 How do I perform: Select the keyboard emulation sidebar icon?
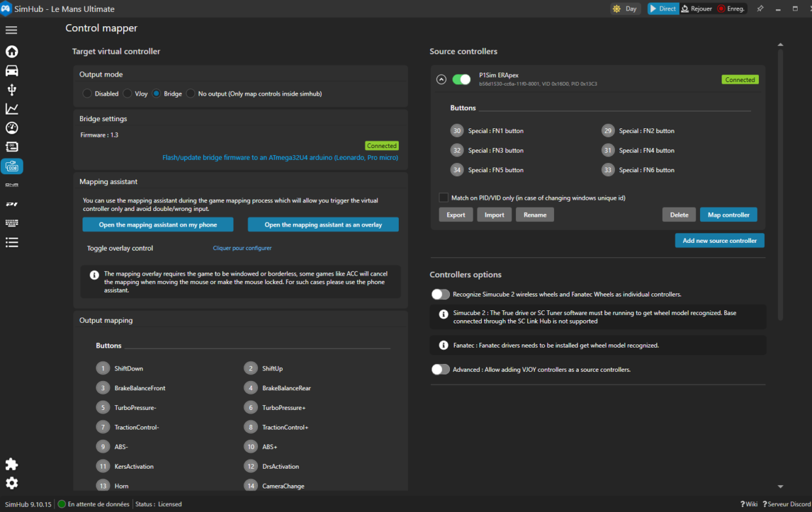[12, 223]
